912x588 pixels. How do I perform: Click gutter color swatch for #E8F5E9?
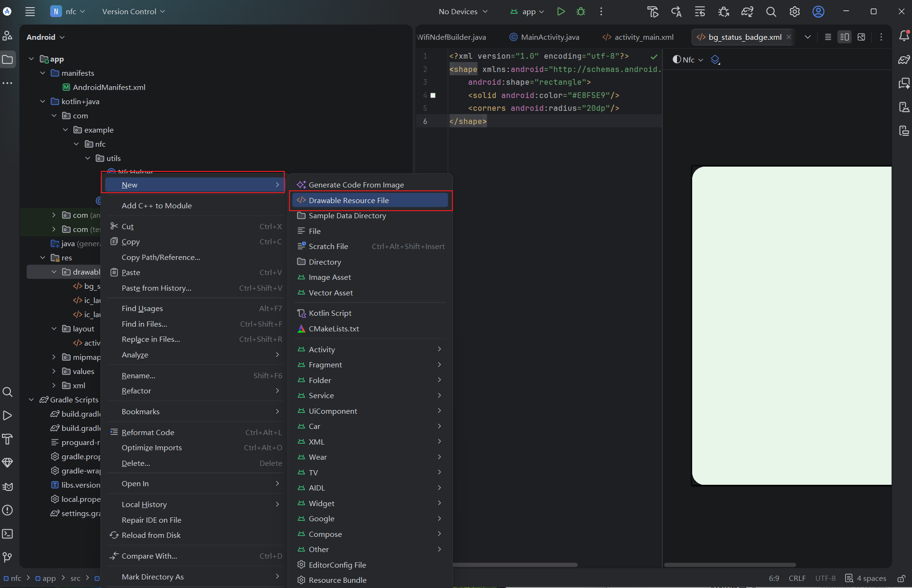433,95
